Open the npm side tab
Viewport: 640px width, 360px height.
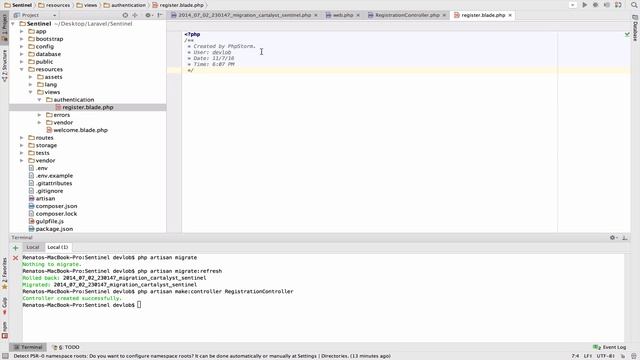pyautogui.click(x=4, y=330)
